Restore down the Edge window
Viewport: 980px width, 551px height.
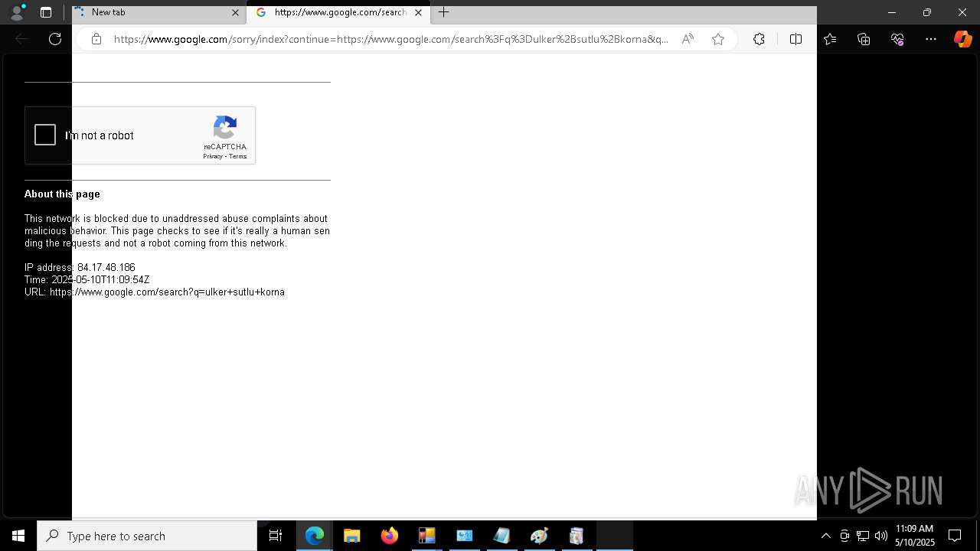click(926, 12)
